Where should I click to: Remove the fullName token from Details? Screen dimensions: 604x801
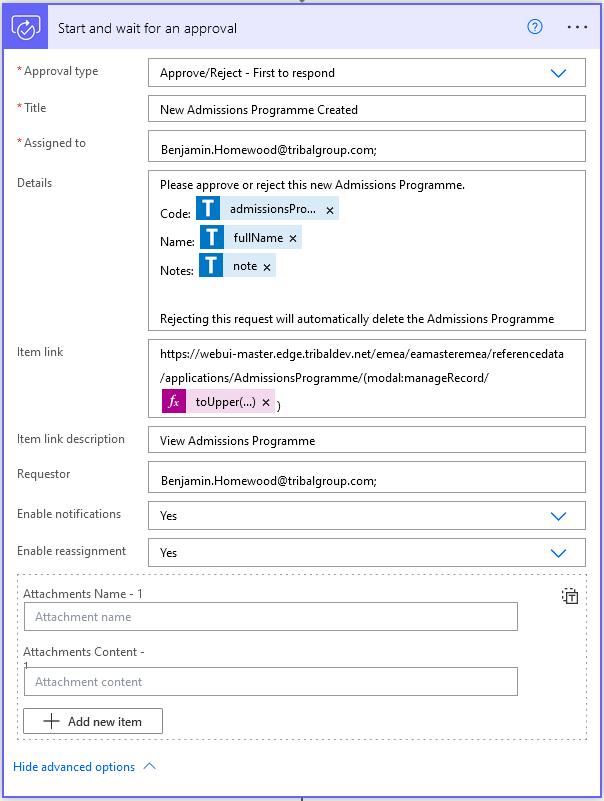(x=293, y=239)
